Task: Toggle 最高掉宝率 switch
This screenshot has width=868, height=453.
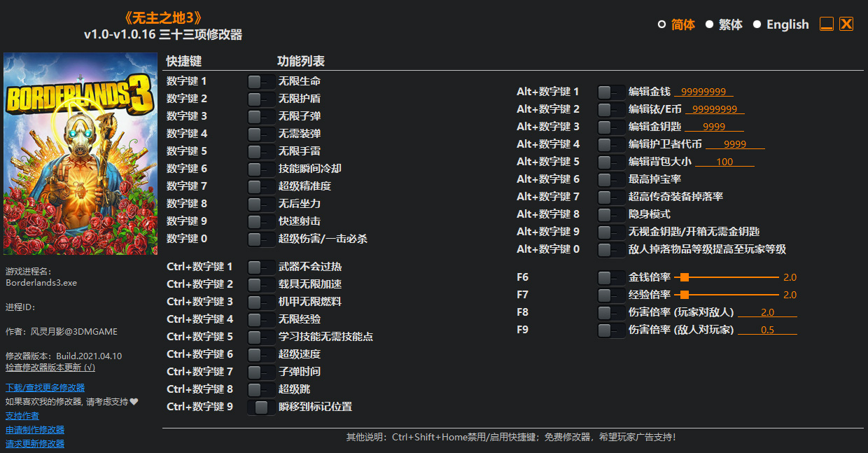Action: click(x=611, y=180)
